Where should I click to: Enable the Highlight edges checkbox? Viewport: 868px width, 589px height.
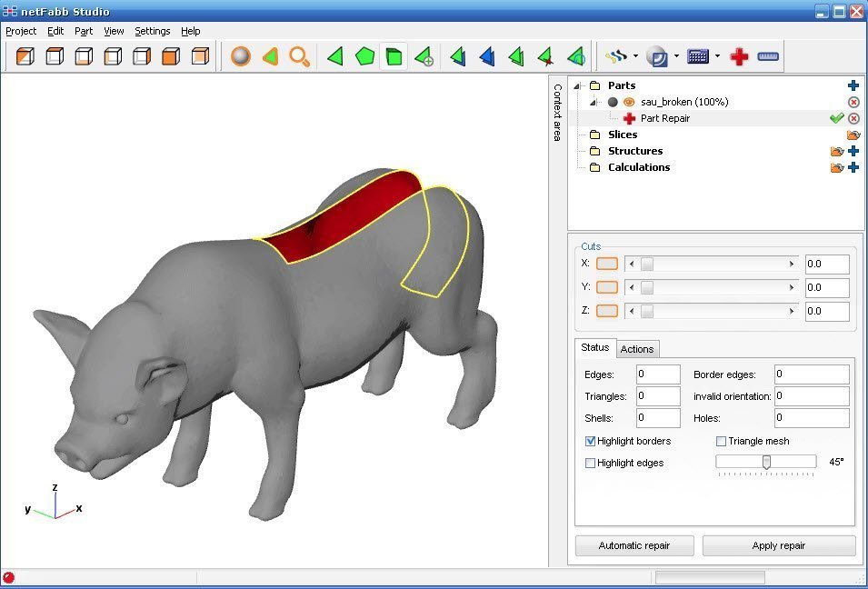tap(591, 463)
